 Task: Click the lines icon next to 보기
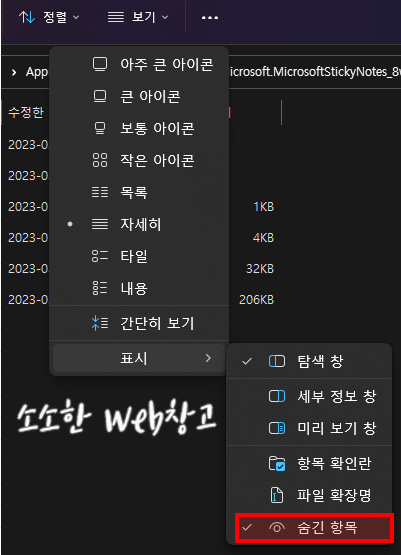[116, 17]
